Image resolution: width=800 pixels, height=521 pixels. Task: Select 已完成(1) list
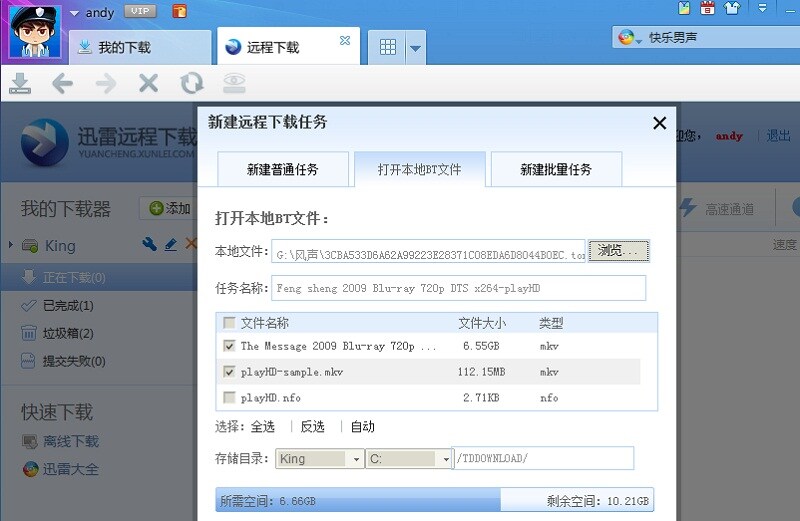(68, 306)
